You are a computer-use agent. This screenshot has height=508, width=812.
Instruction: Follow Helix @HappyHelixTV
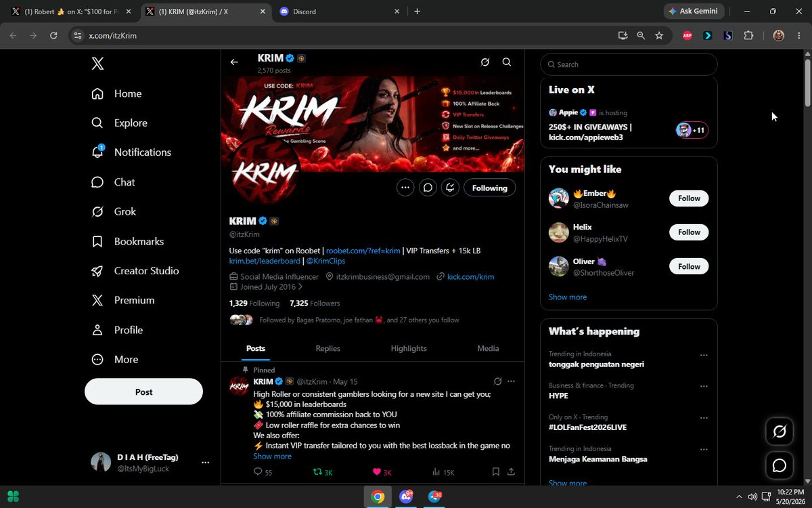click(x=690, y=232)
